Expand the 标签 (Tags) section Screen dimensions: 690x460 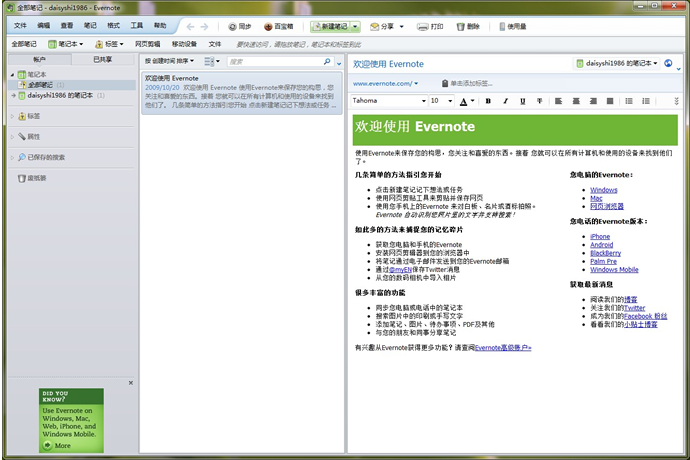pyautogui.click(x=34, y=116)
